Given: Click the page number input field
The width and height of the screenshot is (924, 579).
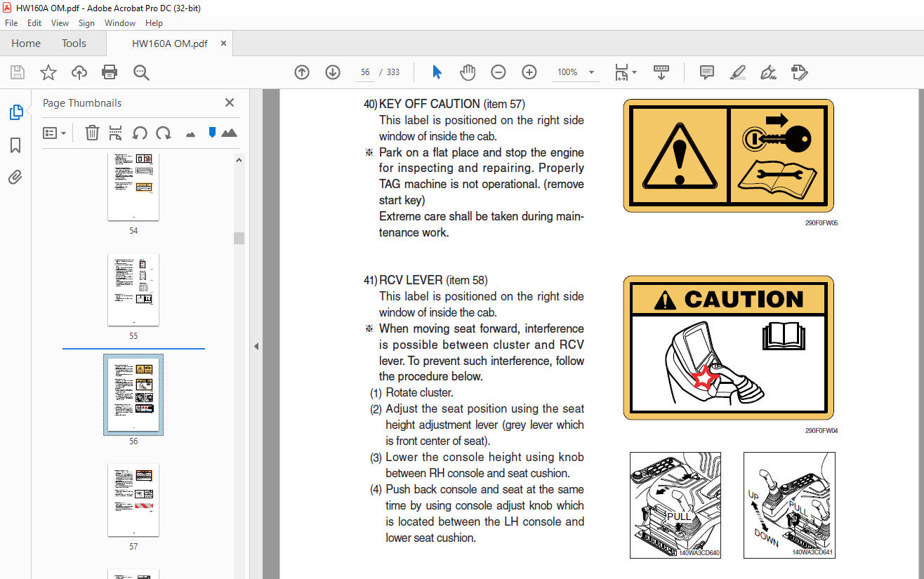Looking at the screenshot, I should tap(365, 72).
